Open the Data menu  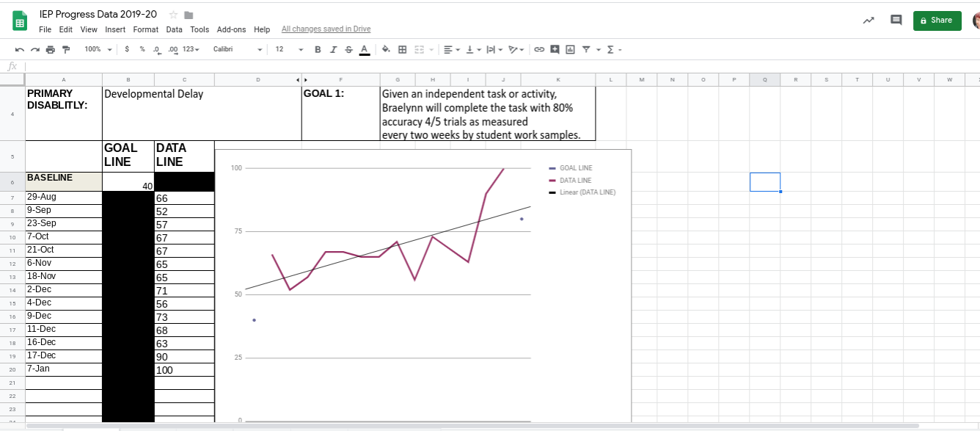pos(174,29)
